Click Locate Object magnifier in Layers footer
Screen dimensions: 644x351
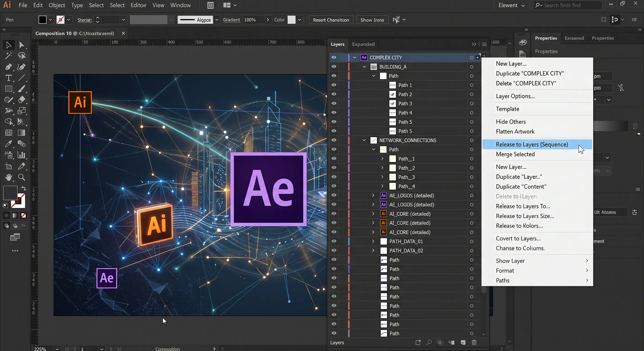pyautogui.click(x=429, y=342)
